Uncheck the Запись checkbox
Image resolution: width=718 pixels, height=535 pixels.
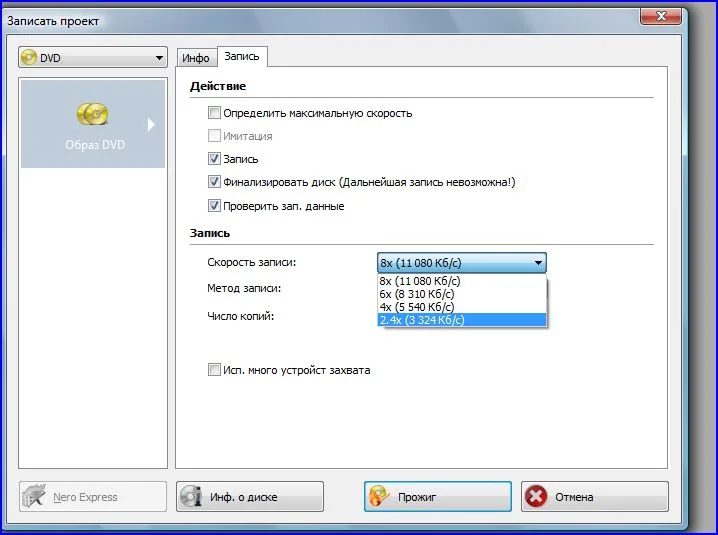click(x=214, y=158)
